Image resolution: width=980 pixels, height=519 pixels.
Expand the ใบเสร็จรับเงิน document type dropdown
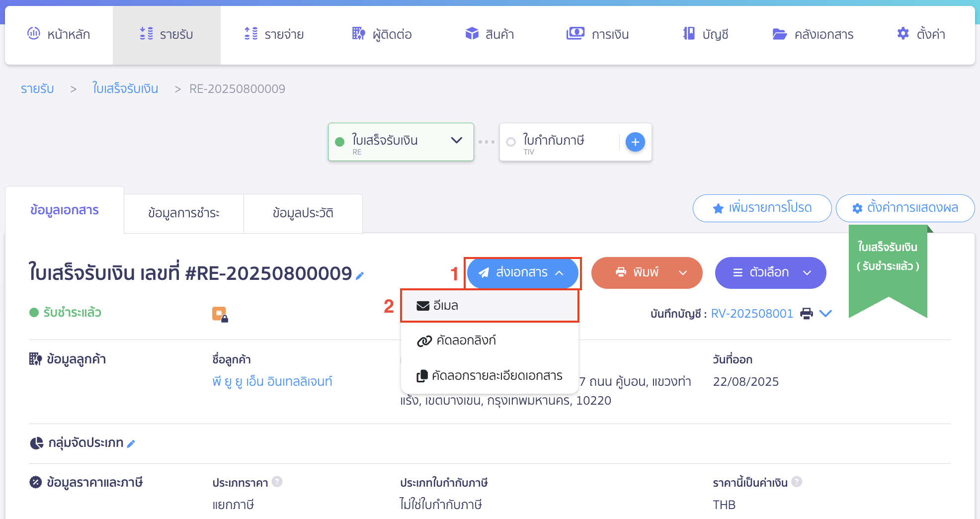[x=456, y=141]
